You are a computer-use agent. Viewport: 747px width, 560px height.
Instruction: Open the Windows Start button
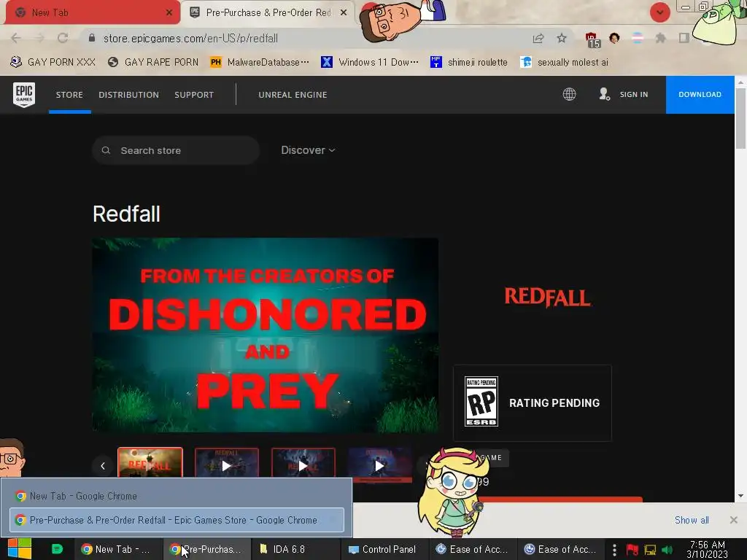pos(20,549)
